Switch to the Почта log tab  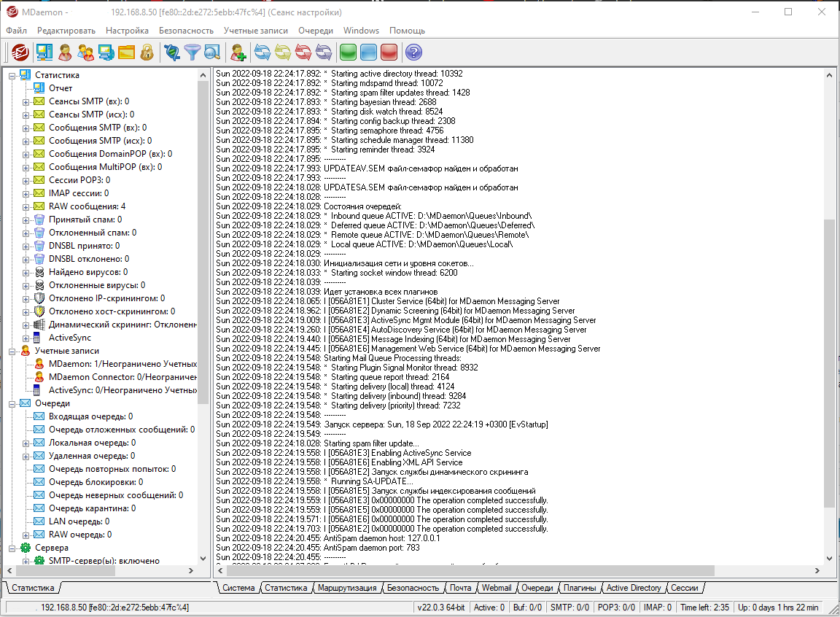click(x=460, y=588)
